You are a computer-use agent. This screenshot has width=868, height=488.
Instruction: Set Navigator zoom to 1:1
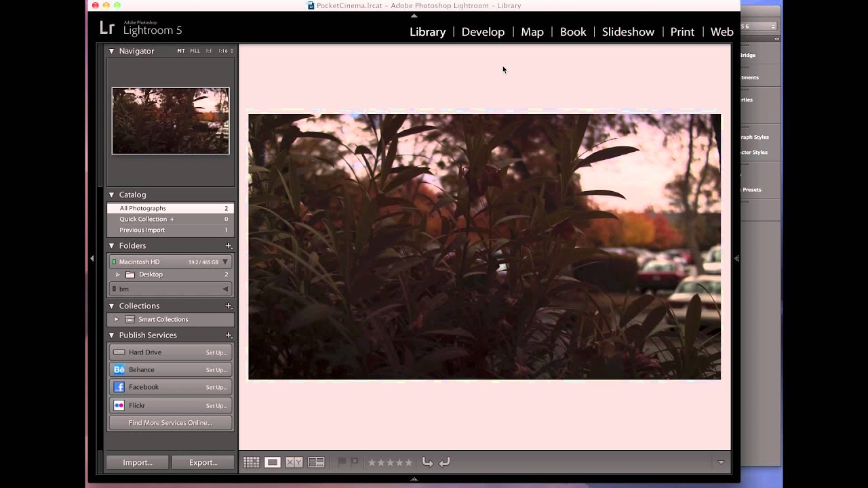209,51
